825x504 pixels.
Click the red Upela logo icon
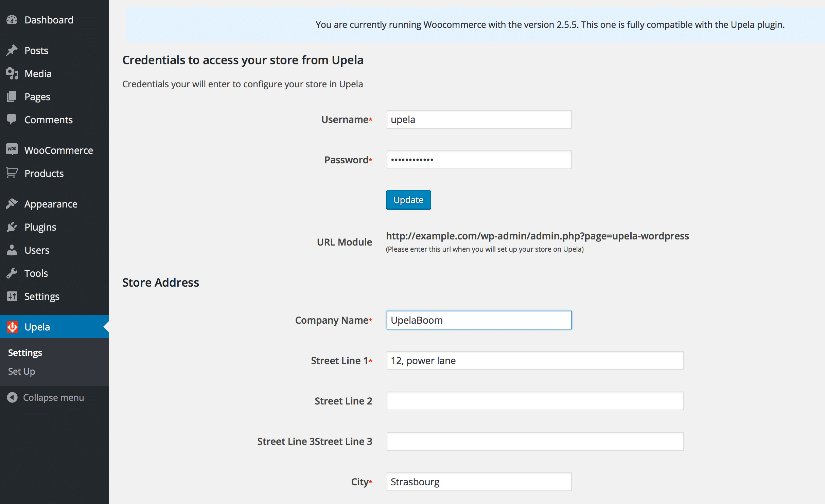pyautogui.click(x=12, y=327)
